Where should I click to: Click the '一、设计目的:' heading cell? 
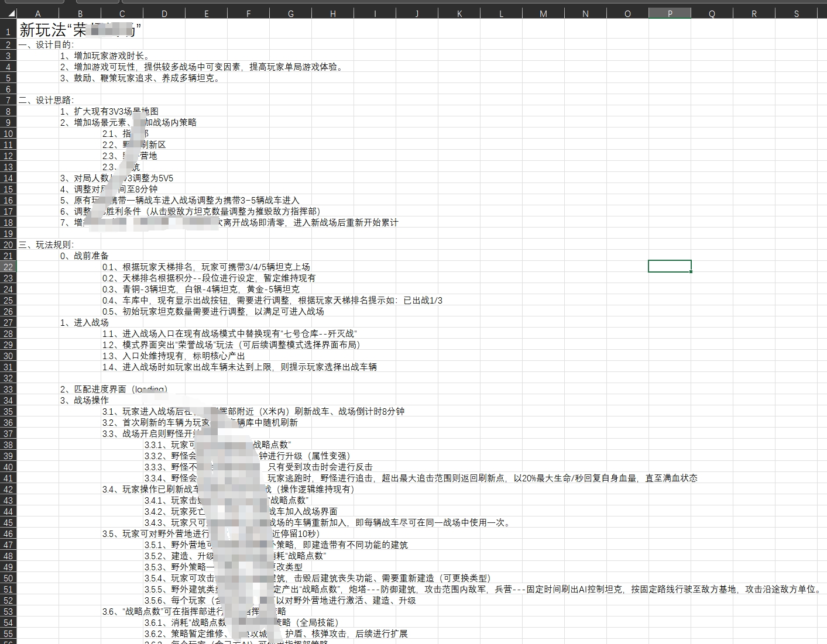(46, 44)
